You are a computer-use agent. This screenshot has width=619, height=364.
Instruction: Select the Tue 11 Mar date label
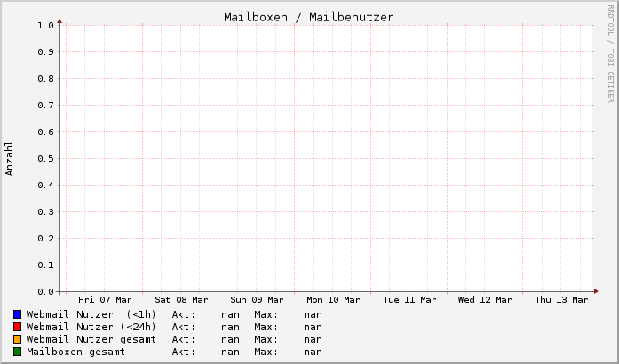pyautogui.click(x=409, y=300)
